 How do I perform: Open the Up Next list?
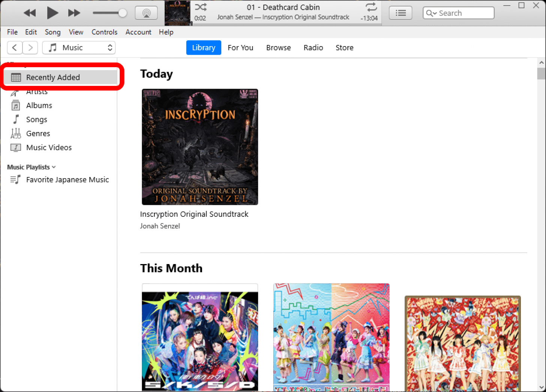[400, 13]
